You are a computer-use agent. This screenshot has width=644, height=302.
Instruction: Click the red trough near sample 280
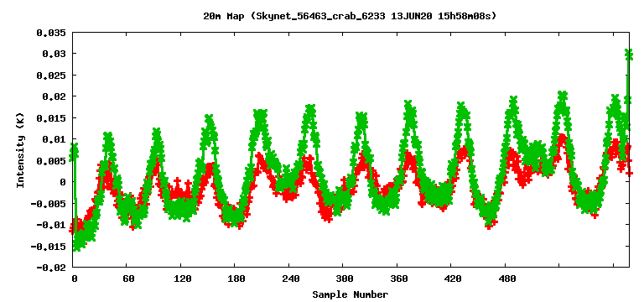[x=327, y=216]
